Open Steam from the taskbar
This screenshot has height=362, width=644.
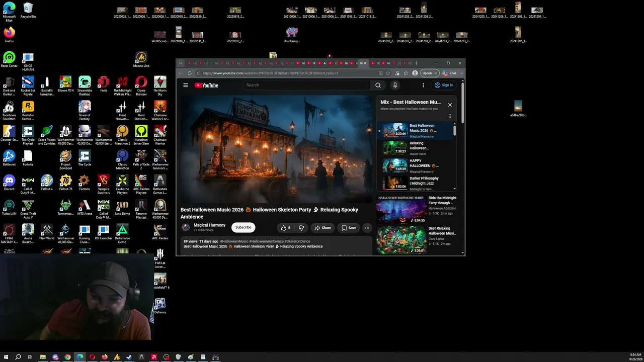tap(129, 357)
